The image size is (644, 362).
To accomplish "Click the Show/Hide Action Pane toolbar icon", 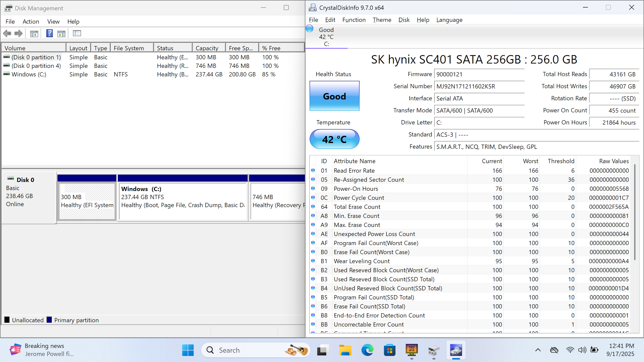I will pos(61,34).
